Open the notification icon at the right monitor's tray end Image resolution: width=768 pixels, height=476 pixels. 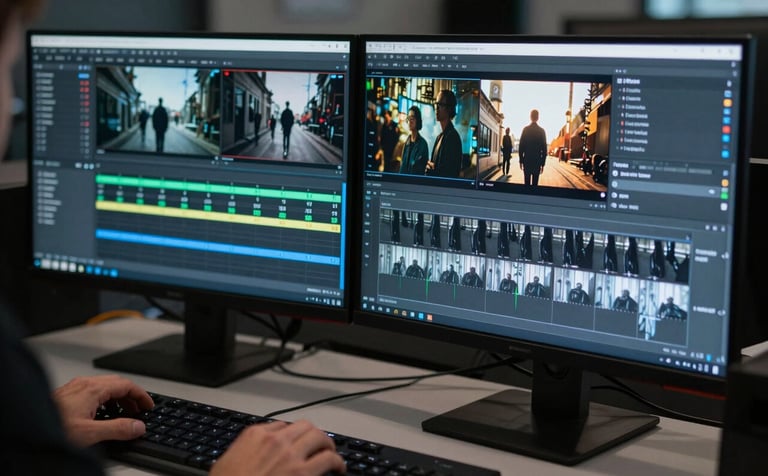[x=716, y=370]
